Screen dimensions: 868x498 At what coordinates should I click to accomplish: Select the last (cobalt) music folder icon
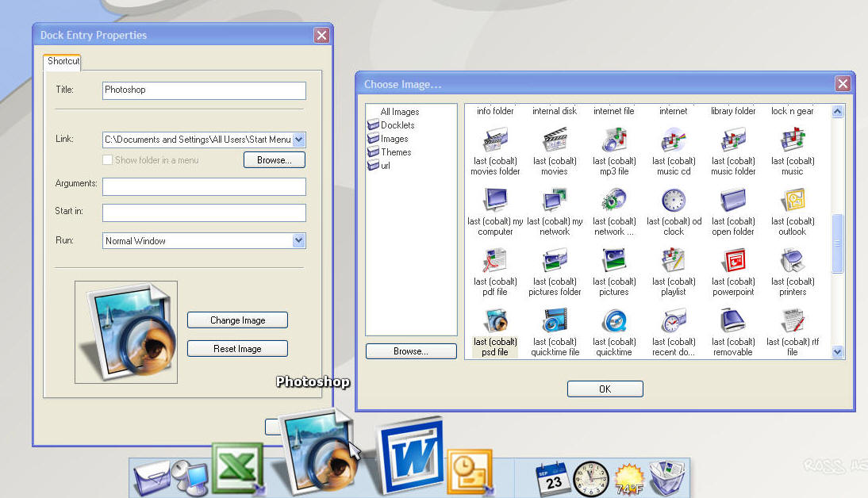point(733,140)
